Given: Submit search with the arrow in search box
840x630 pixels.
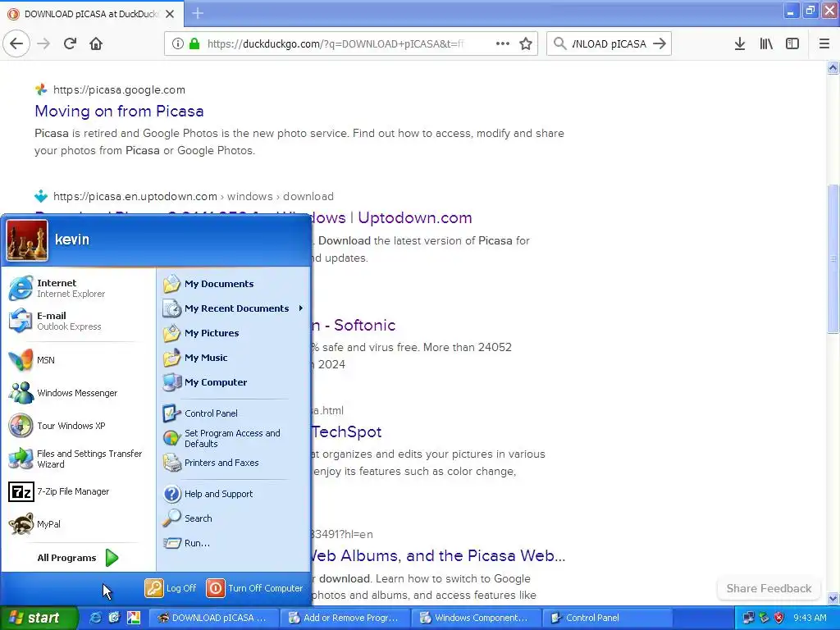Looking at the screenshot, I should tap(660, 43).
